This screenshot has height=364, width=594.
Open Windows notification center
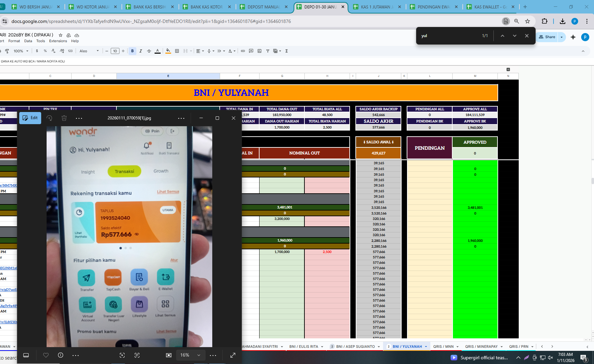(x=584, y=358)
